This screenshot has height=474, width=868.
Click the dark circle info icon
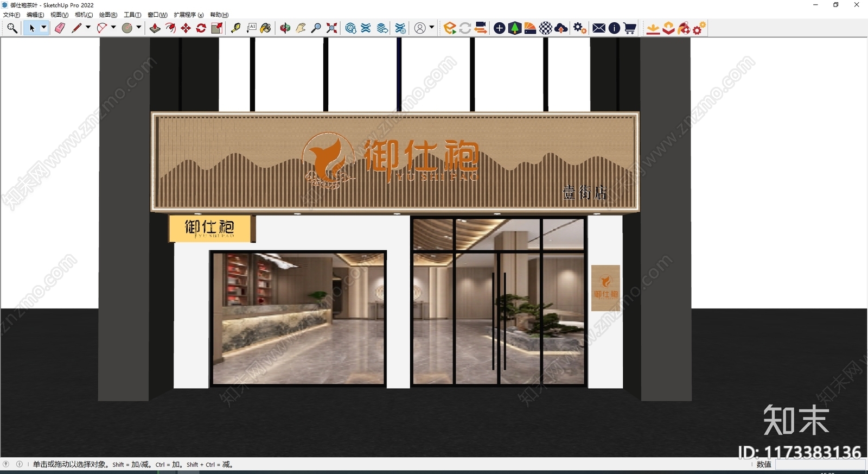pos(614,28)
